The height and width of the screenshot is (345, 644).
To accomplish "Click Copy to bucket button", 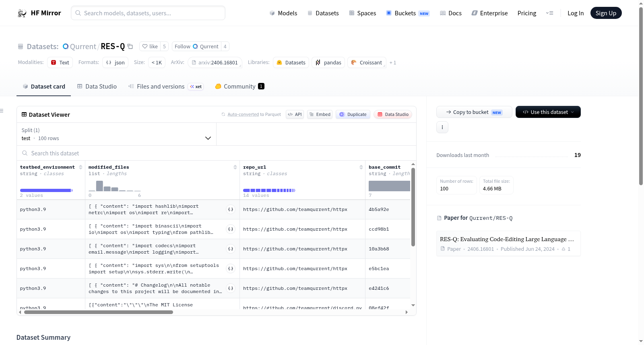I will pos(474,112).
